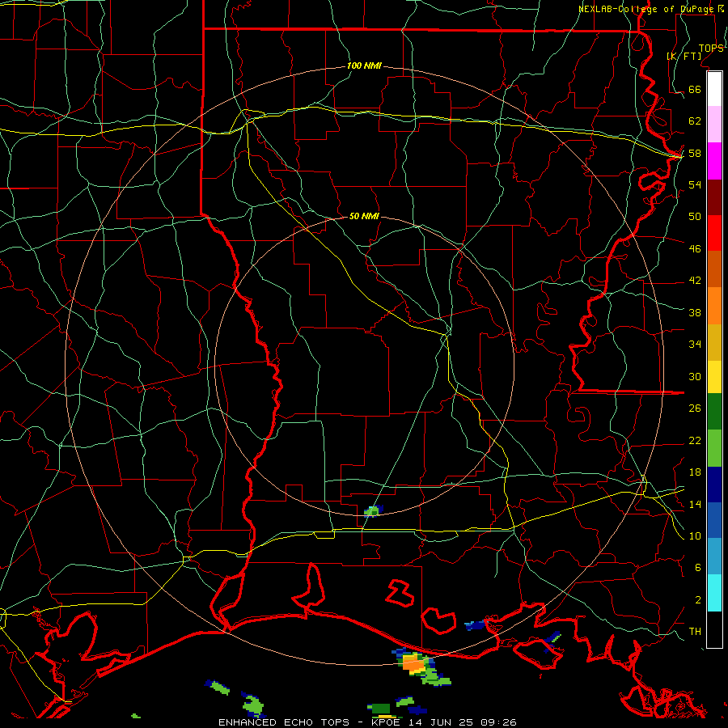Image resolution: width=728 pixels, height=728 pixels.
Task: Click the white swatch in the tops legend
Action: coord(714,89)
